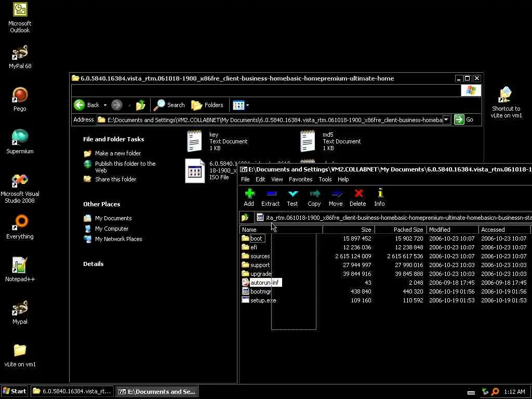Screen dimensions: 532x399
Task: Select the support folder in 7-Zip
Action: tap(256, 265)
